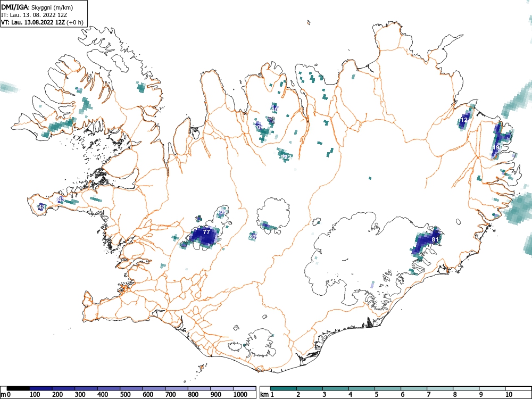Click the 700–800 m legend swatch
Viewport: 532px width, 399px height.
(177, 388)
